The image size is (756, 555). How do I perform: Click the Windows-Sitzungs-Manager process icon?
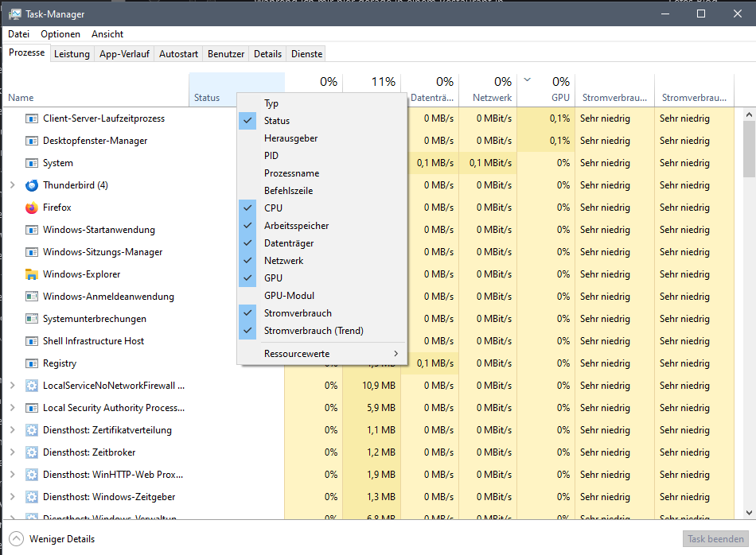pos(31,252)
